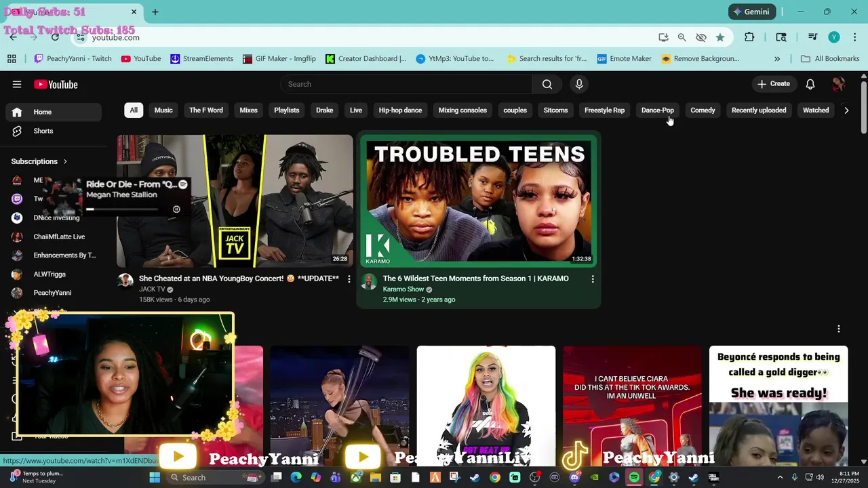The image size is (868, 488).
Task: Show hidden bookmarks with double chevron
Action: (x=777, y=59)
